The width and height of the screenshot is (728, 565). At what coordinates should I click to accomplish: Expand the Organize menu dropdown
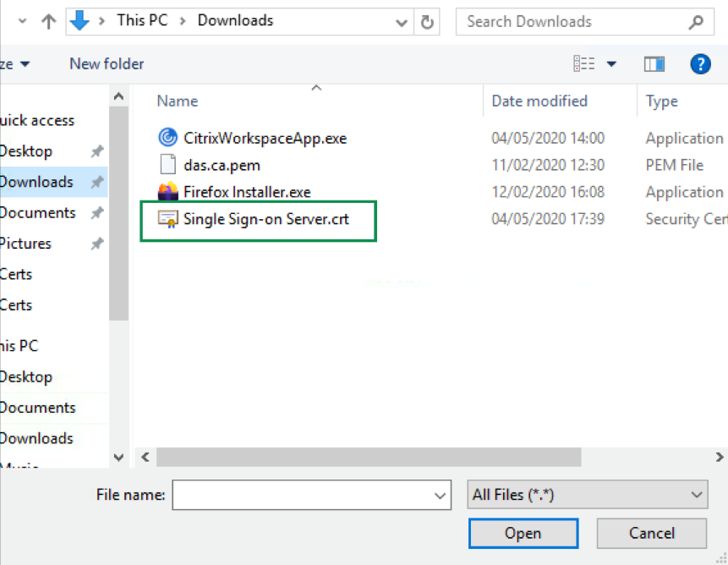(x=25, y=63)
